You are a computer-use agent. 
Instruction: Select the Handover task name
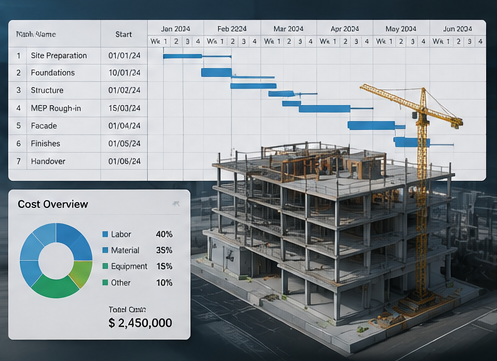pyautogui.click(x=48, y=161)
